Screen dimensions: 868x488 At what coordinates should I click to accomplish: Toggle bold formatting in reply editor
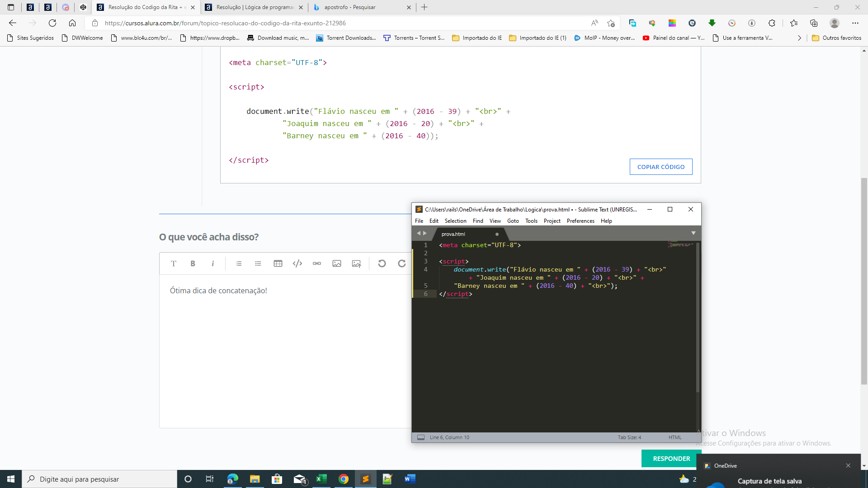[x=193, y=263]
